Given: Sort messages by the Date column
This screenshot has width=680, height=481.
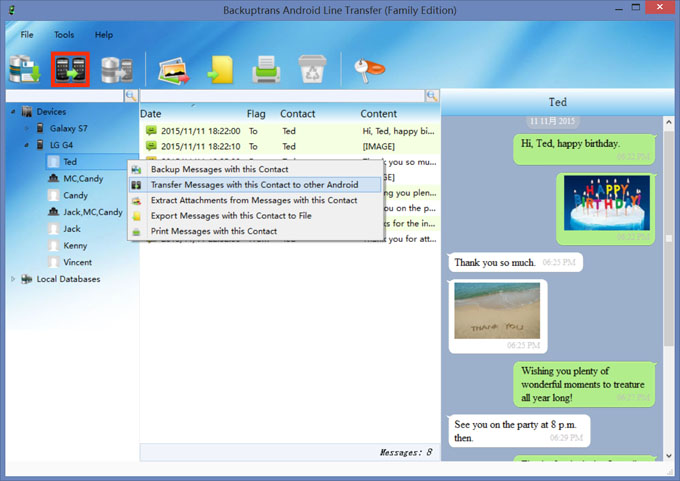Looking at the screenshot, I should [150, 114].
